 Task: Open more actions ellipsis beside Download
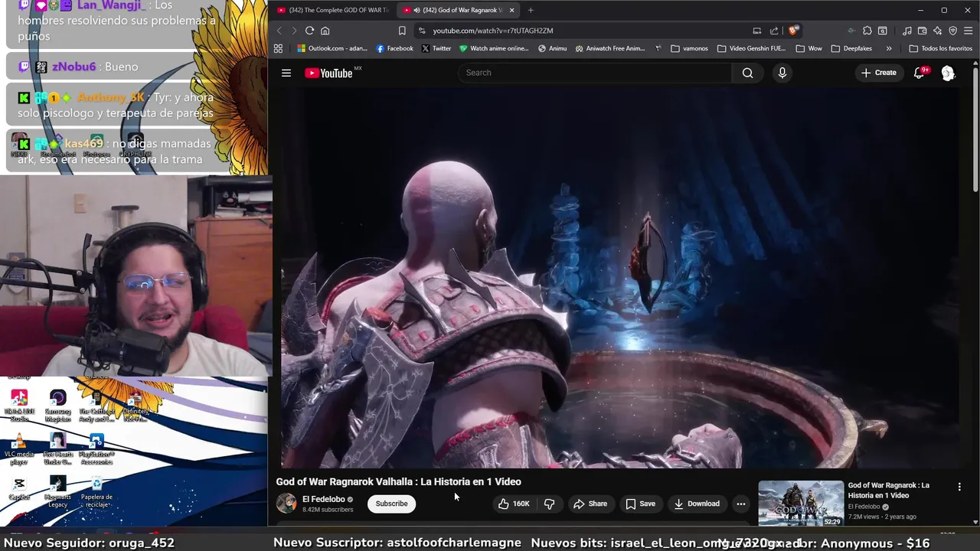pyautogui.click(x=740, y=504)
